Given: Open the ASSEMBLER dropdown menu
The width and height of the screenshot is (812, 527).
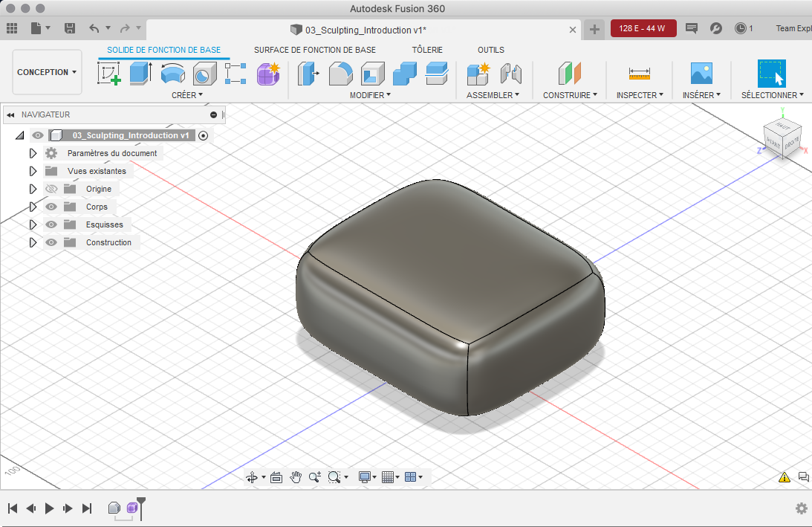Looking at the screenshot, I should tap(493, 95).
